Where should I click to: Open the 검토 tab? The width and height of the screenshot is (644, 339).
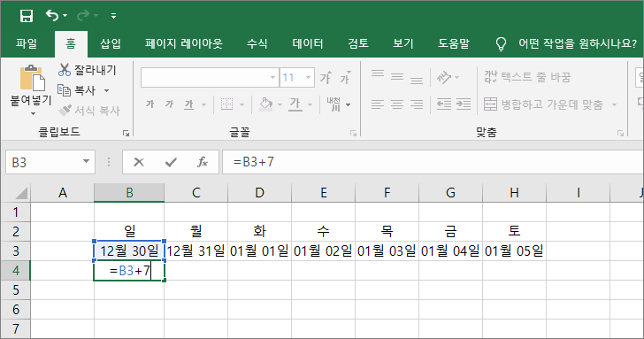pos(358,43)
